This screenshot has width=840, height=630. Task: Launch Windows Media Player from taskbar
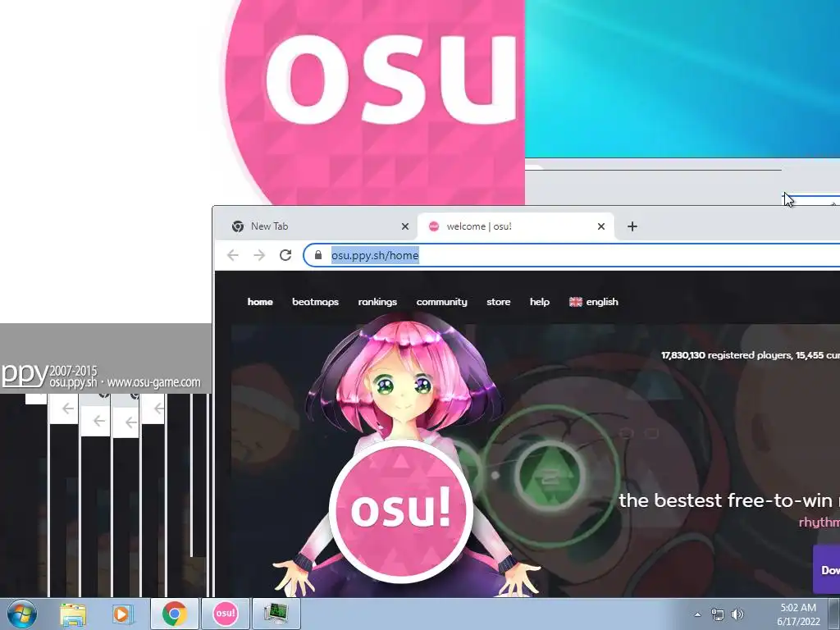pos(123,614)
